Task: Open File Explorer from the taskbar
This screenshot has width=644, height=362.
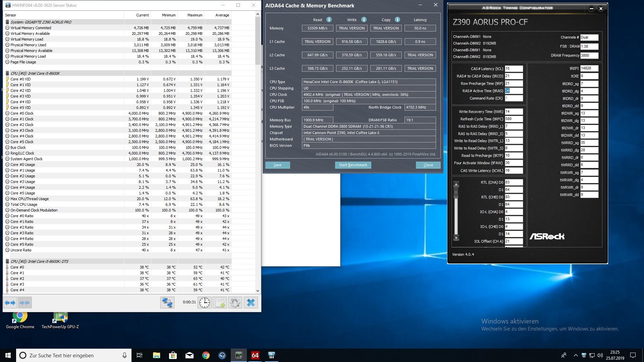Action: 156,355
